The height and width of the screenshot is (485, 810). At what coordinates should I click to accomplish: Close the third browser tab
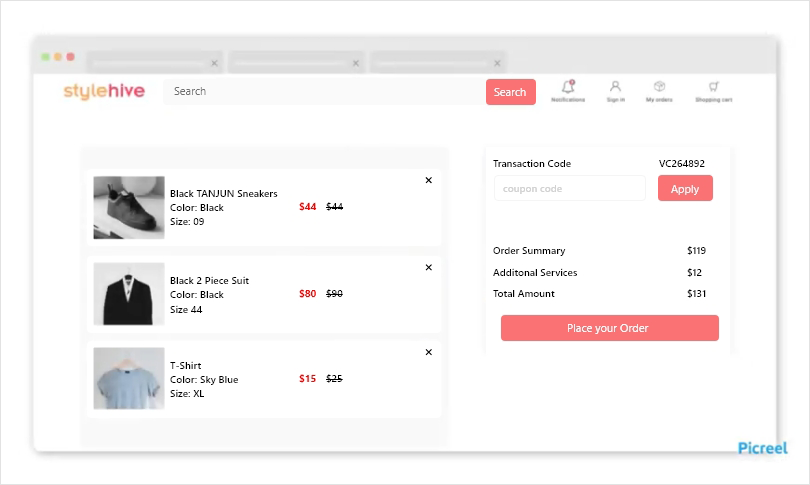coord(497,64)
